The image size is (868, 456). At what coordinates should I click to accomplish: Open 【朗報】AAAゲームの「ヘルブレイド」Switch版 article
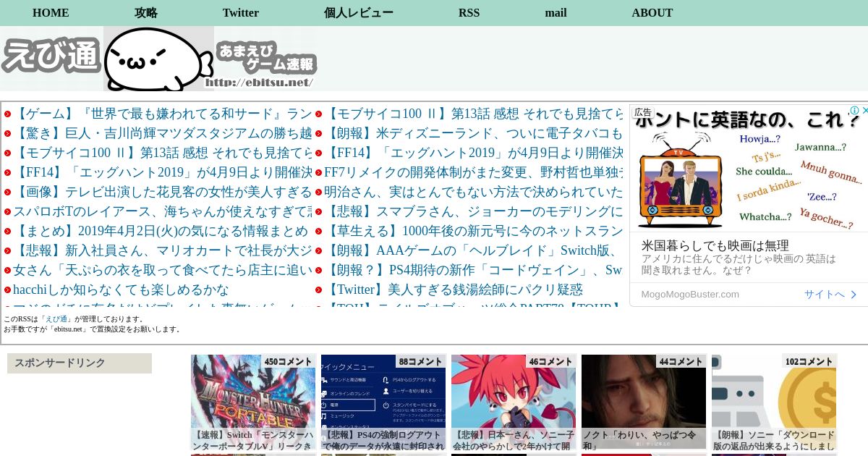click(x=474, y=250)
